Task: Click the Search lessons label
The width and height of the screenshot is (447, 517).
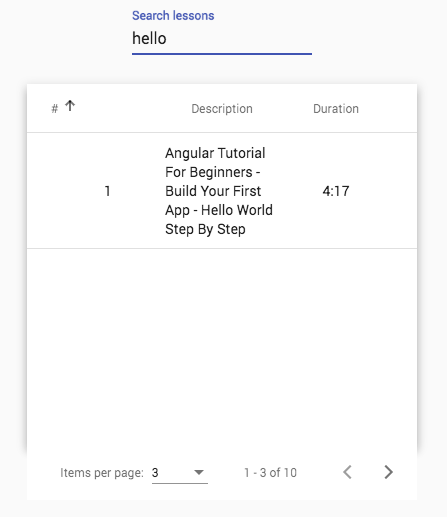Action: (x=173, y=16)
